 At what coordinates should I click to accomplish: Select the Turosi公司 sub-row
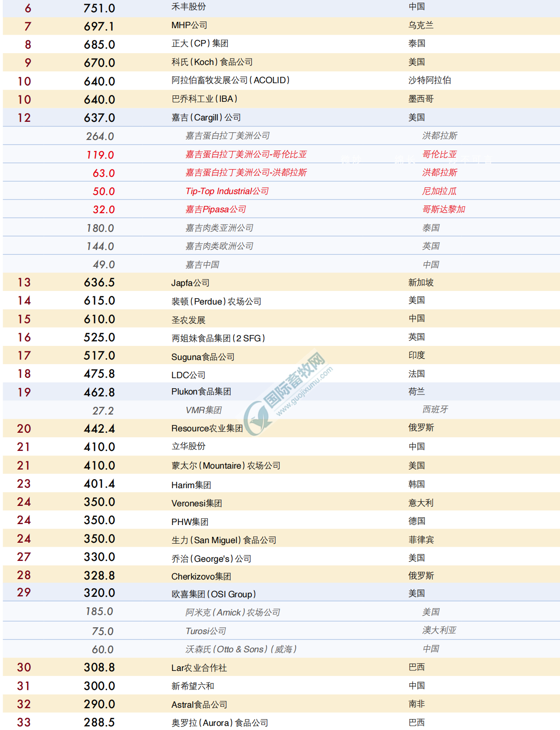(x=205, y=631)
